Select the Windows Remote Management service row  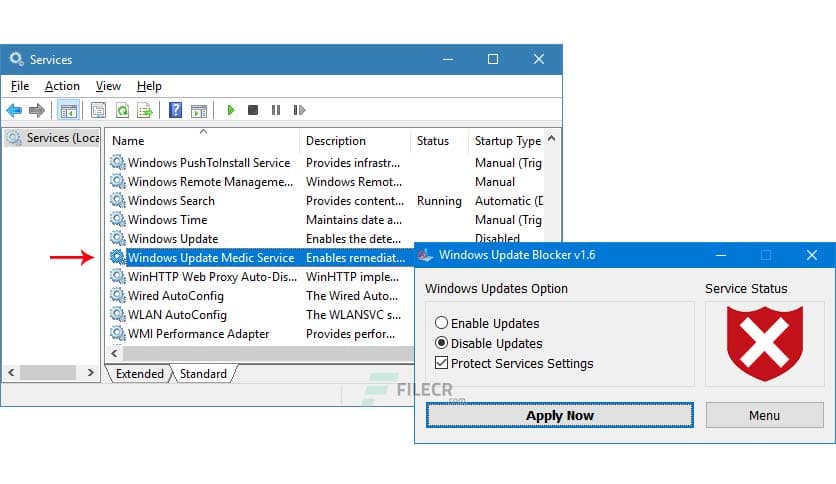coord(326,182)
